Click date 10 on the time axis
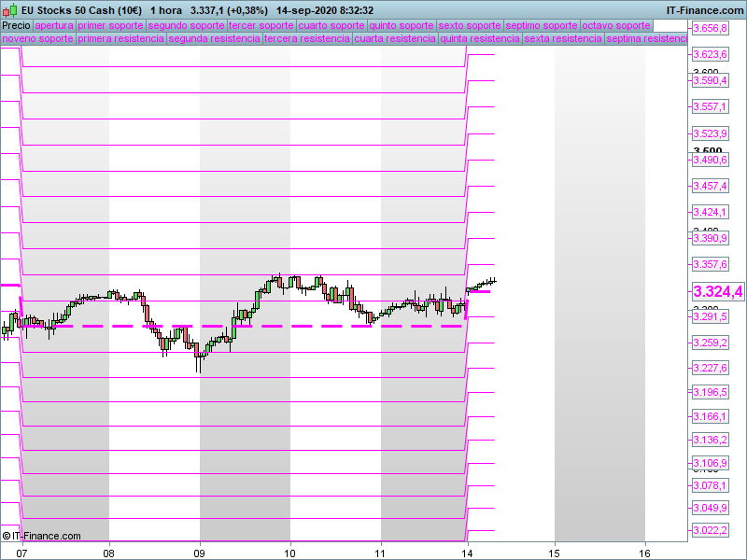 [x=290, y=552]
